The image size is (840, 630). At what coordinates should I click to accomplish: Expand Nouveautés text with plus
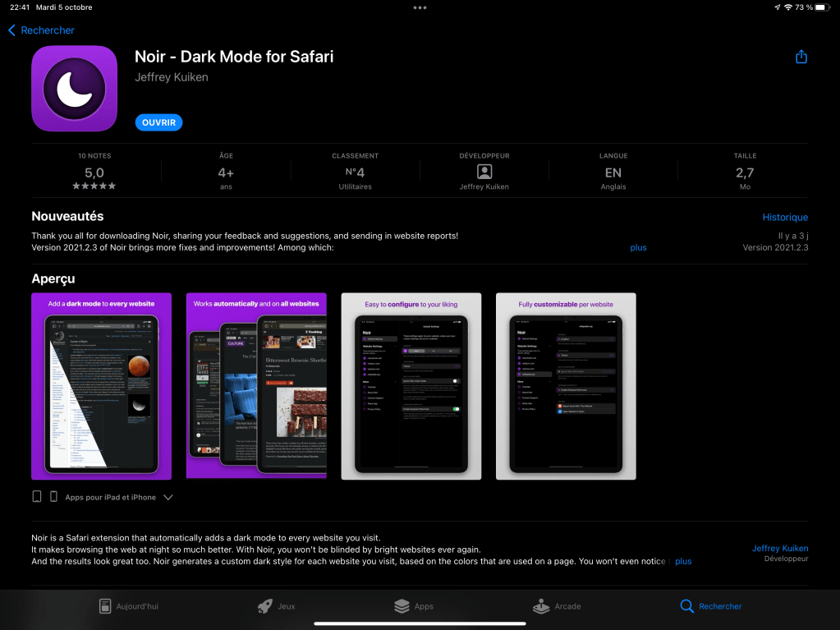pos(638,247)
